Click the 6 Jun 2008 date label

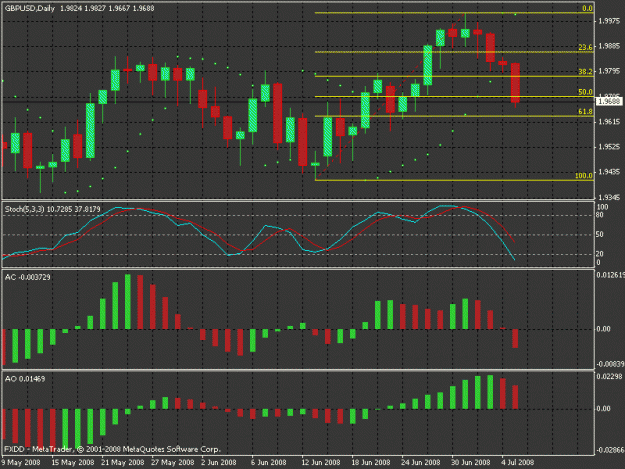tap(269, 463)
